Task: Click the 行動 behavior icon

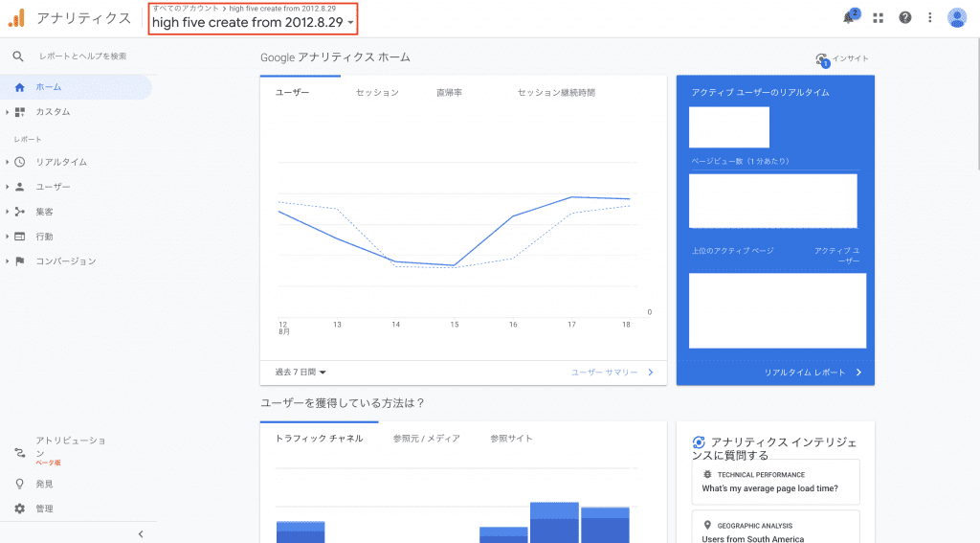Action: click(x=20, y=237)
